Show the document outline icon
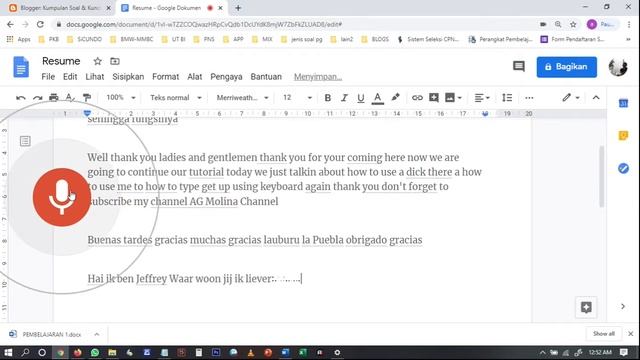Viewport: 640px width, 360px height. coord(25,141)
